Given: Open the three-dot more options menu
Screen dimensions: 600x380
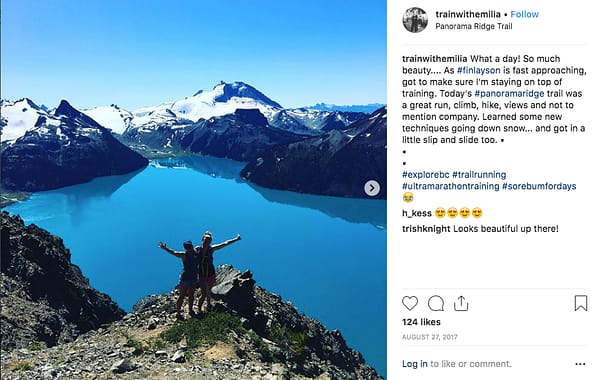Looking at the screenshot, I should (580, 364).
